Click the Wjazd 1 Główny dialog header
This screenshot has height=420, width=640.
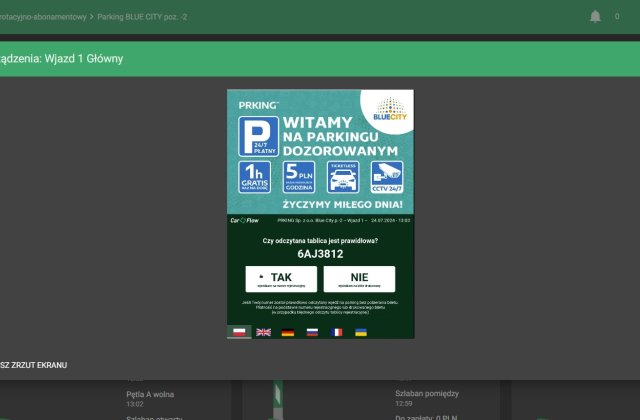pos(64,59)
